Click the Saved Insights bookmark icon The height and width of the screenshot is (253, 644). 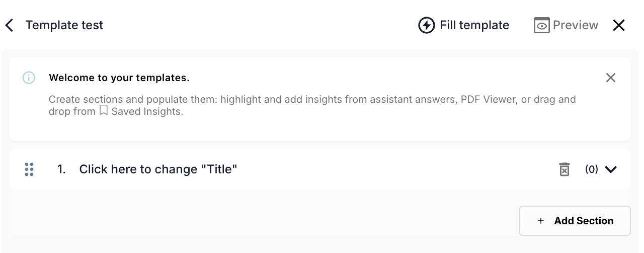103,111
